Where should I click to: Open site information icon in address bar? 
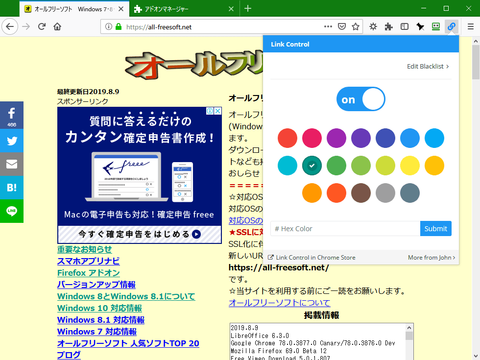[108, 27]
